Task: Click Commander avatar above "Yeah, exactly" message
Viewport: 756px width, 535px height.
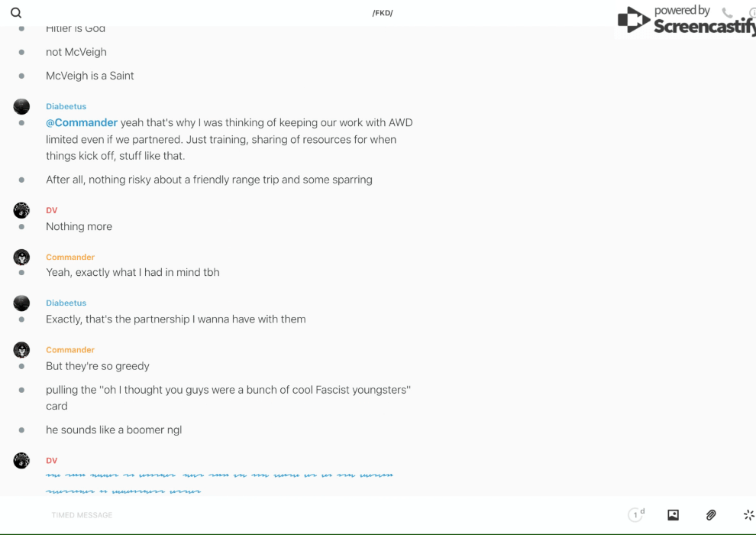Action: [x=21, y=257]
